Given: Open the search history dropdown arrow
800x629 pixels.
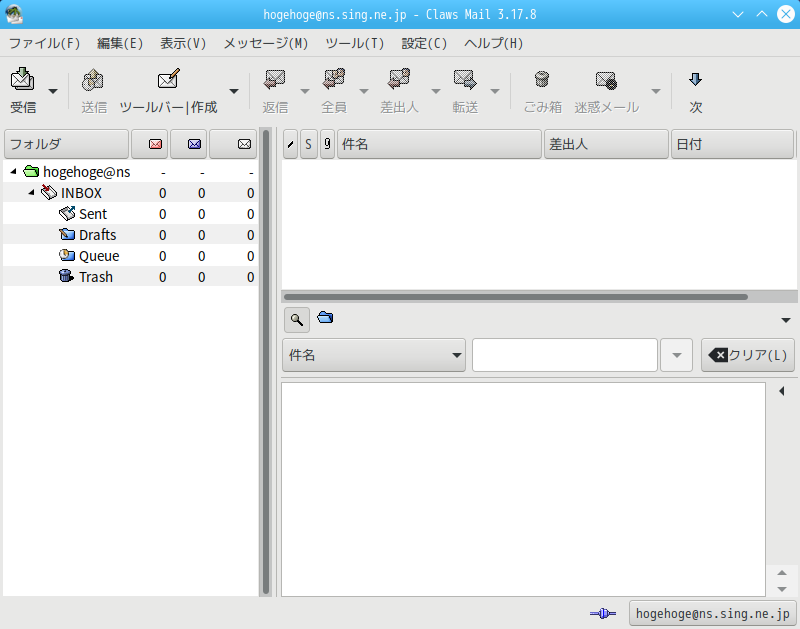Looking at the screenshot, I should [x=677, y=355].
